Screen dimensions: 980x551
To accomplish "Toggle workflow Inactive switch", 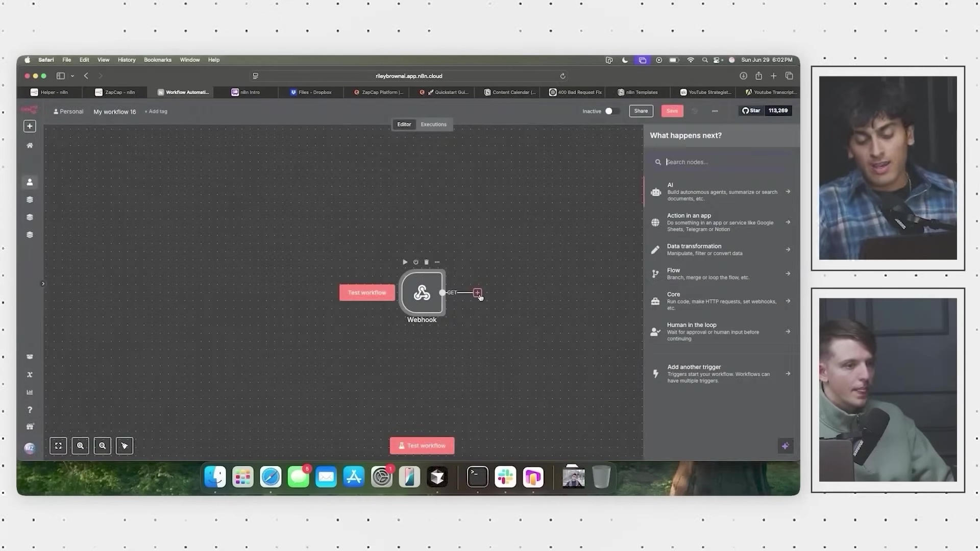I will [612, 111].
